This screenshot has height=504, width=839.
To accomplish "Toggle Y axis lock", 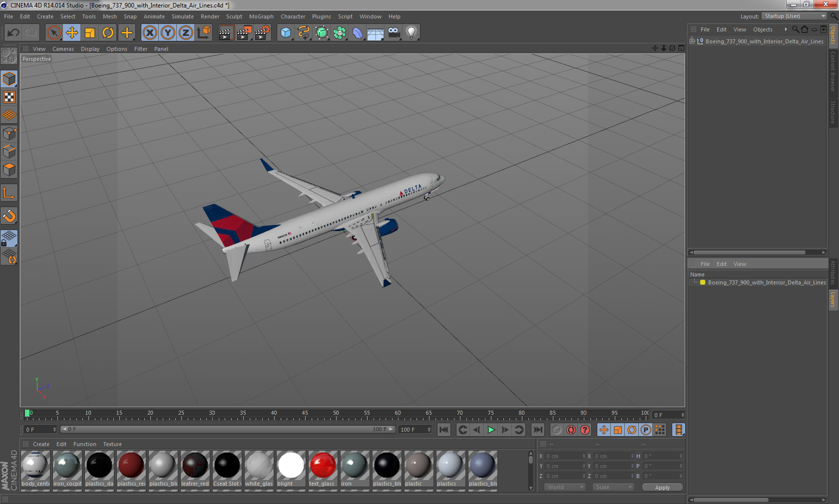I will [x=168, y=33].
